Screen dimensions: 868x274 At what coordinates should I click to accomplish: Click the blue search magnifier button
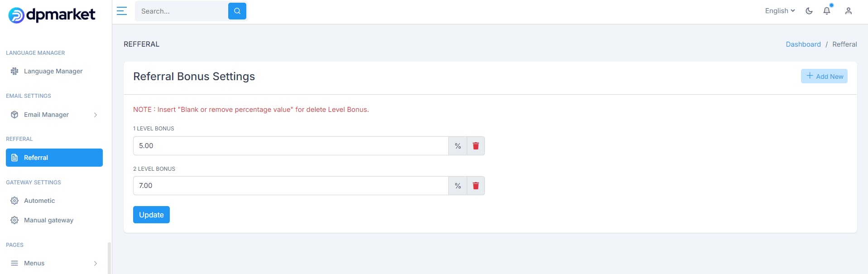click(237, 11)
